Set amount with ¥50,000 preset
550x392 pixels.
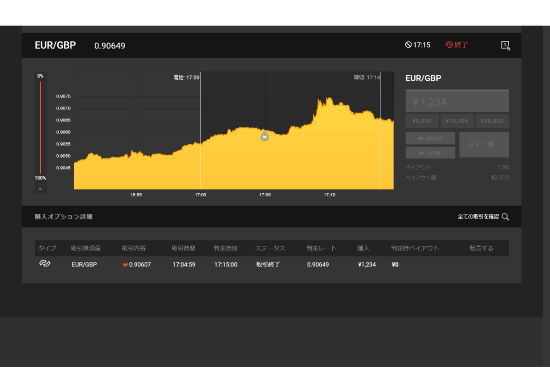tap(492, 121)
